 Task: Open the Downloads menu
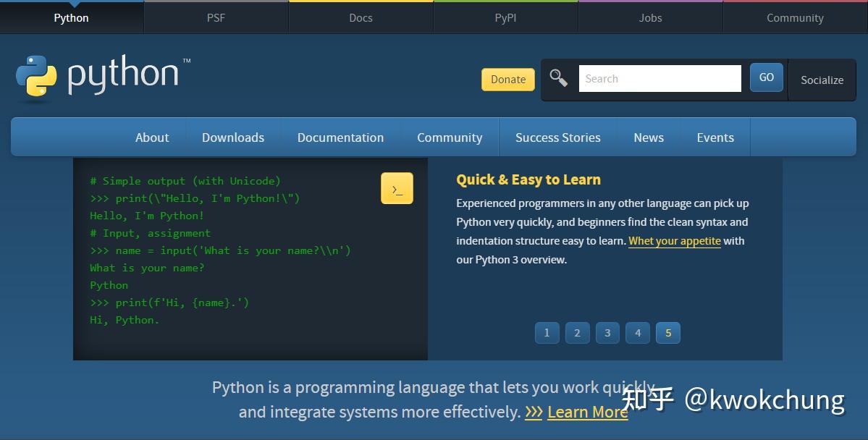pos(232,137)
